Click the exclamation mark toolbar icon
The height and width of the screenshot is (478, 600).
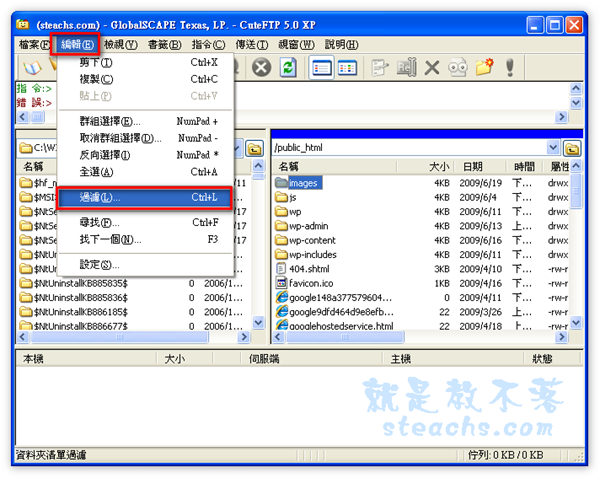[510, 68]
